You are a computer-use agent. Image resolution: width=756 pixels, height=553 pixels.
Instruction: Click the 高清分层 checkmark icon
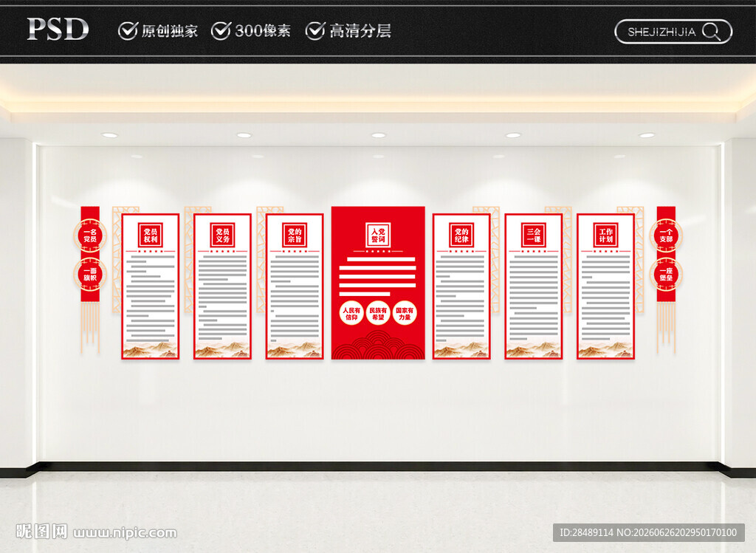click(x=315, y=30)
